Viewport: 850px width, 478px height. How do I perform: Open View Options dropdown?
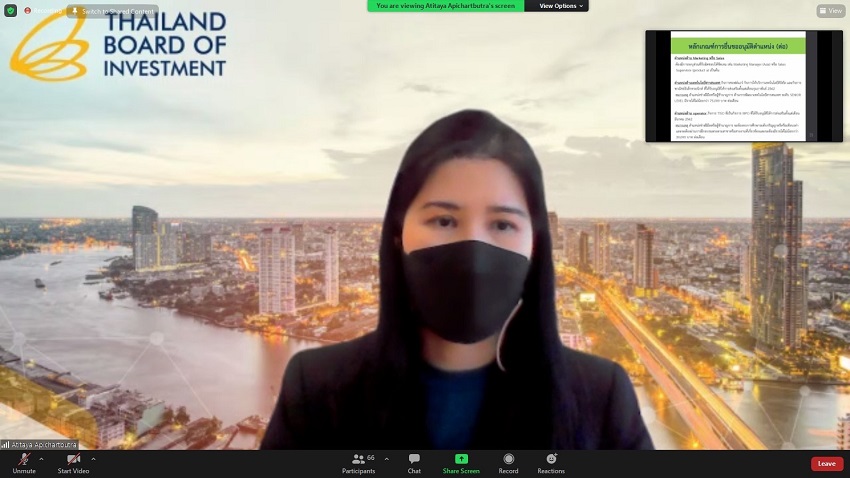point(561,6)
